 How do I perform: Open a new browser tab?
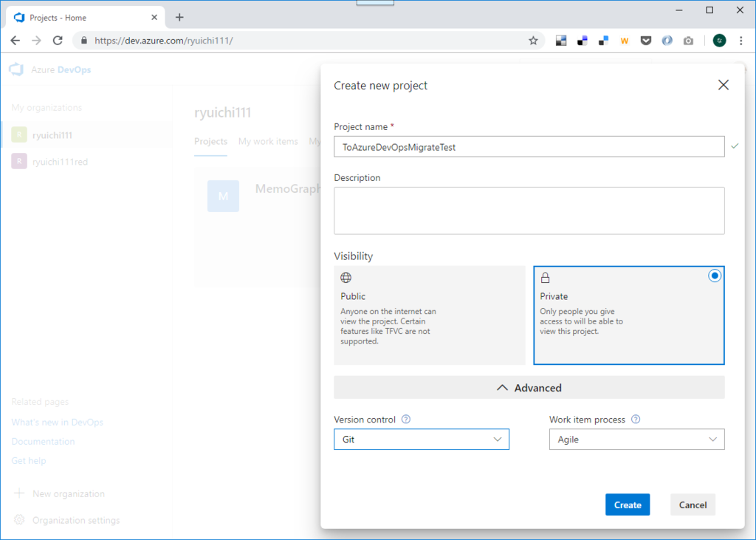click(179, 18)
